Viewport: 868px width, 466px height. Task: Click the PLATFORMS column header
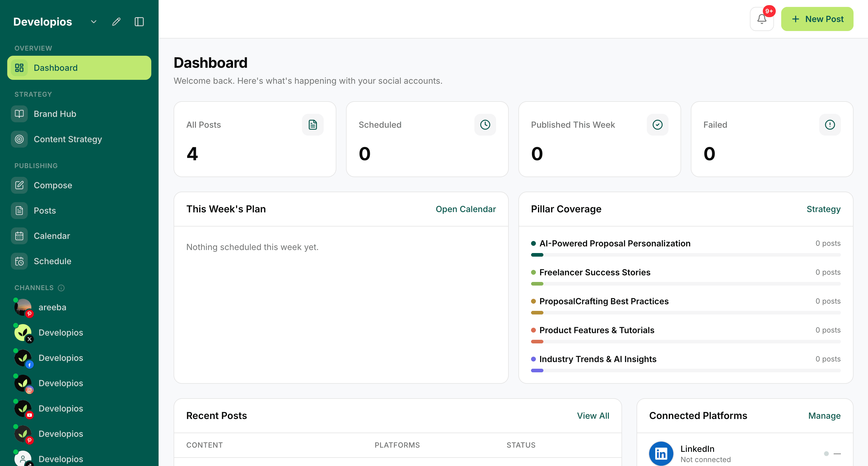[x=397, y=445]
